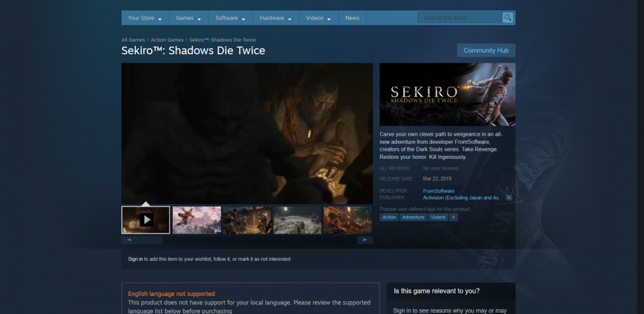
Task: Open the Your Store dropdown menu
Action: (x=145, y=18)
